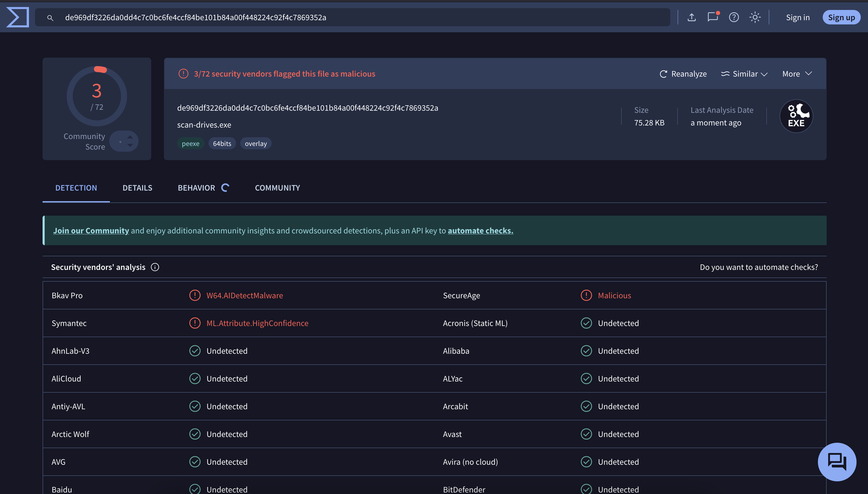
Task: Click the 75.28 KB size value
Action: tap(649, 122)
